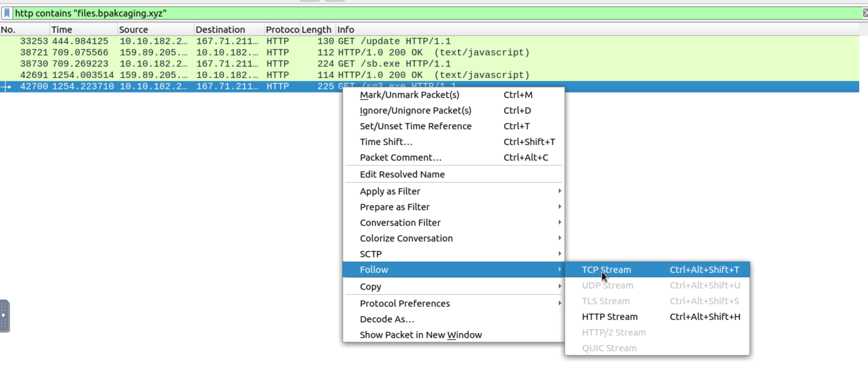Follow the HTTP Stream
This screenshot has height=369, width=868.
tap(657, 317)
